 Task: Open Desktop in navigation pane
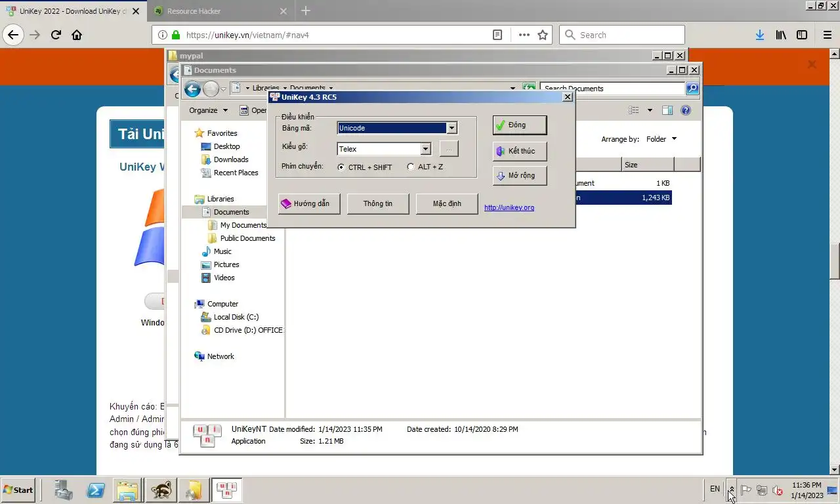(221, 146)
